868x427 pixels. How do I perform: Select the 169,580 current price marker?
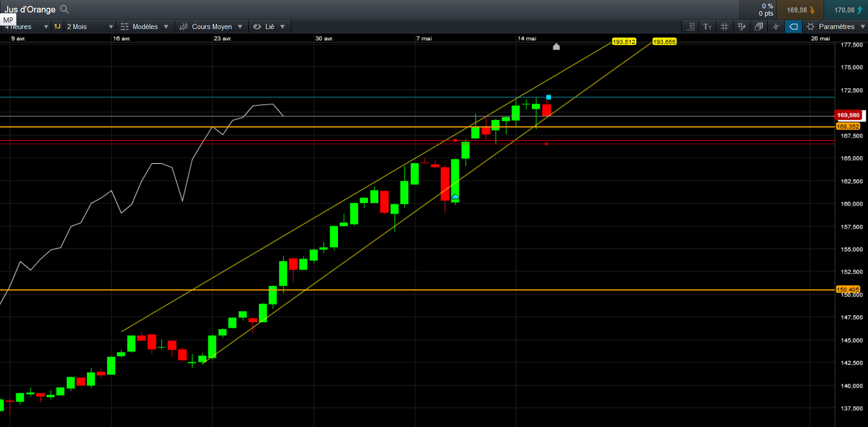coord(848,115)
